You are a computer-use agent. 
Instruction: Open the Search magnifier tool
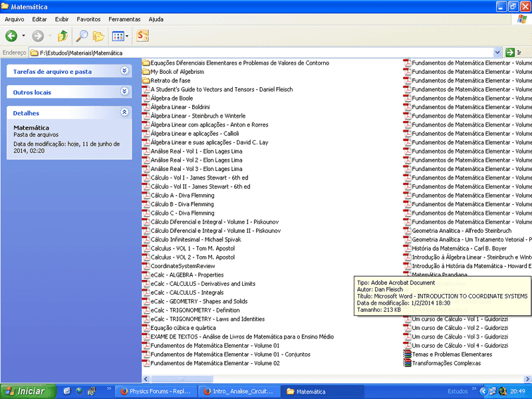click(x=82, y=36)
